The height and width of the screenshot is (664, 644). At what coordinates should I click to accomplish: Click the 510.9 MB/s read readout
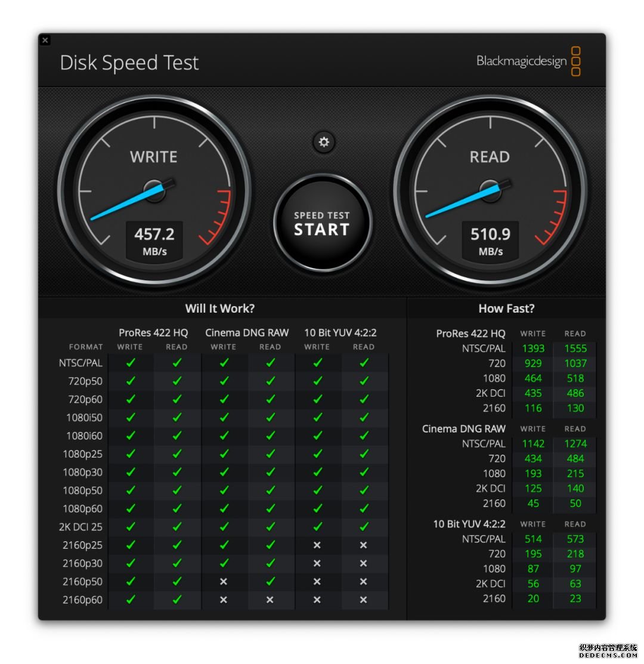[490, 240]
